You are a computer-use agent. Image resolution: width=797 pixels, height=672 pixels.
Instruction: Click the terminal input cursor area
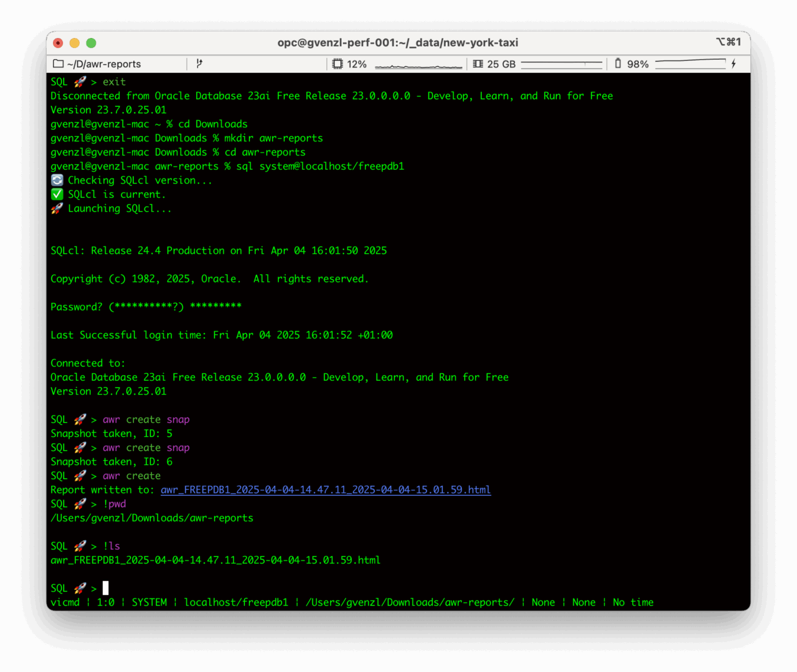[x=106, y=587]
